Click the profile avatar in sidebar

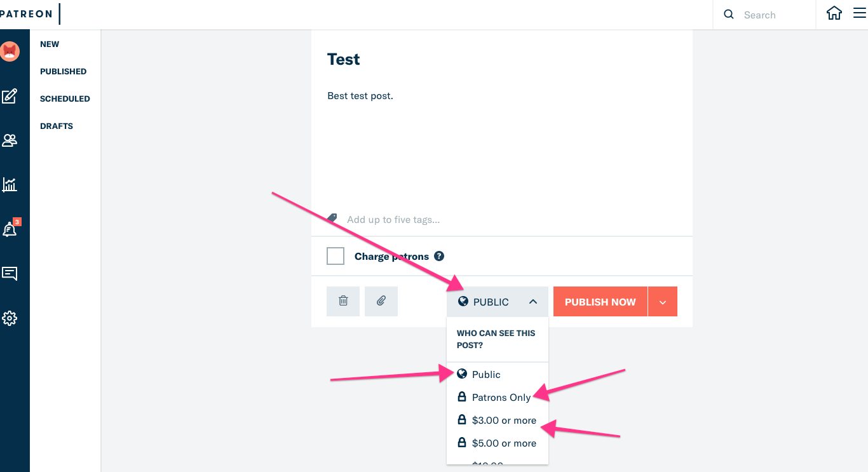click(10, 51)
